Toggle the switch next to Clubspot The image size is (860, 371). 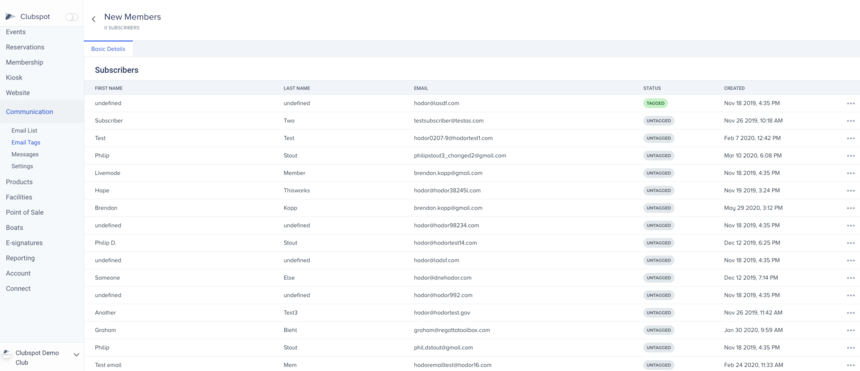(x=71, y=17)
